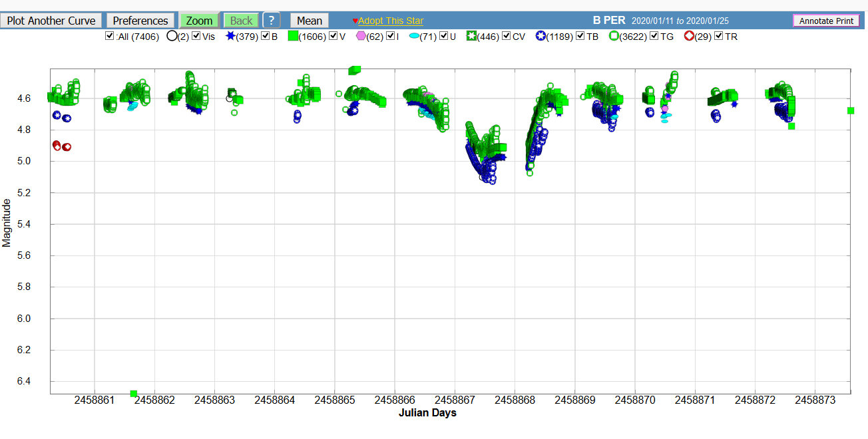The width and height of the screenshot is (868, 439).
Task: Click the red TR circle icon
Action: tap(689, 36)
